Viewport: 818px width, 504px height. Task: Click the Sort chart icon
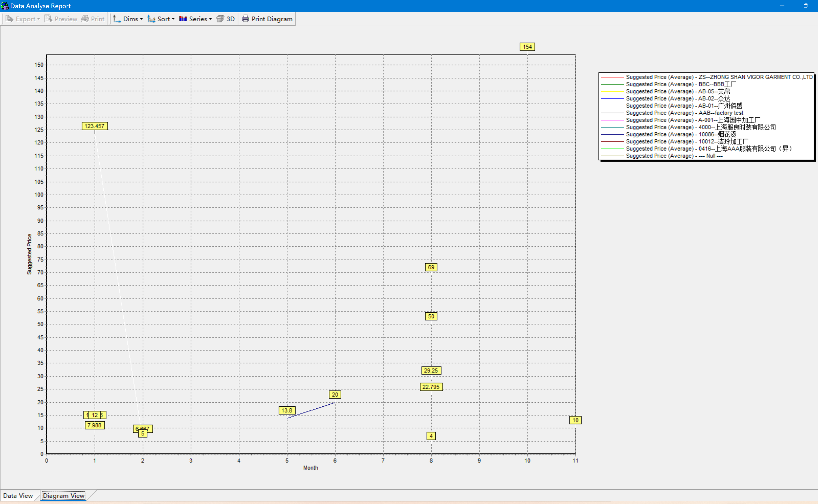point(151,19)
